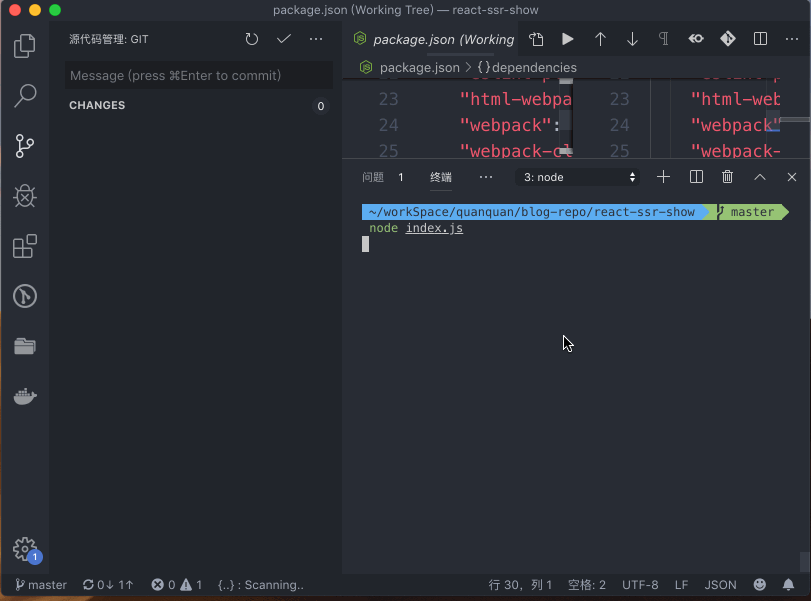
Task: Open source control More Actions ellipsis
Action: pos(316,39)
